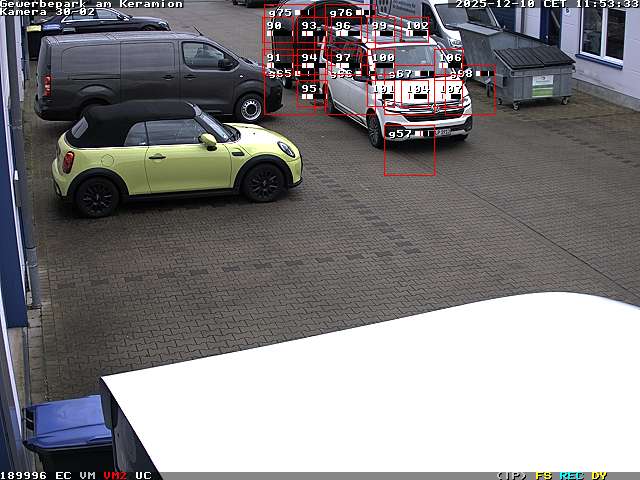Click the 189996 counter in status bar
640x480 pixels.
(24, 475)
